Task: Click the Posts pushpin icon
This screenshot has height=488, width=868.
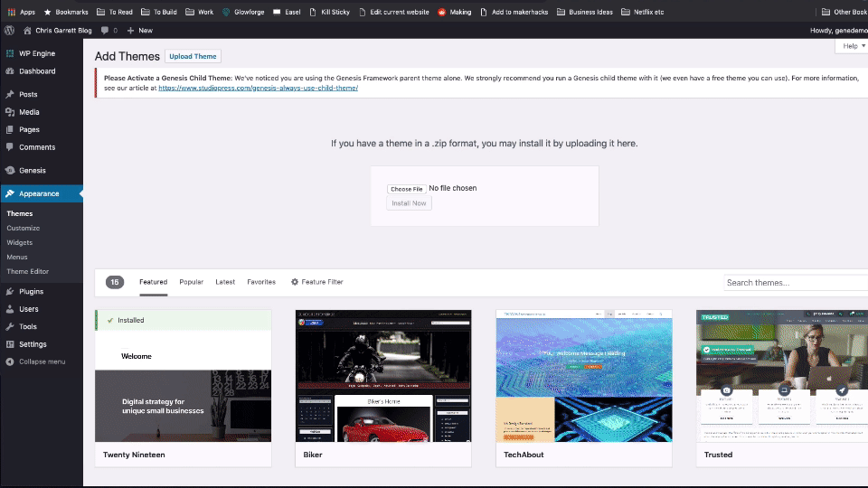Action: click(10, 95)
